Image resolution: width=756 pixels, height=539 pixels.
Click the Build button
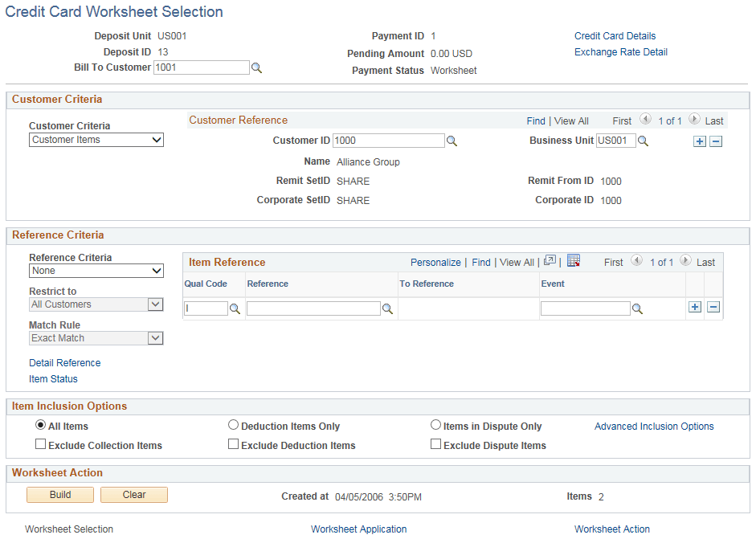[59, 495]
